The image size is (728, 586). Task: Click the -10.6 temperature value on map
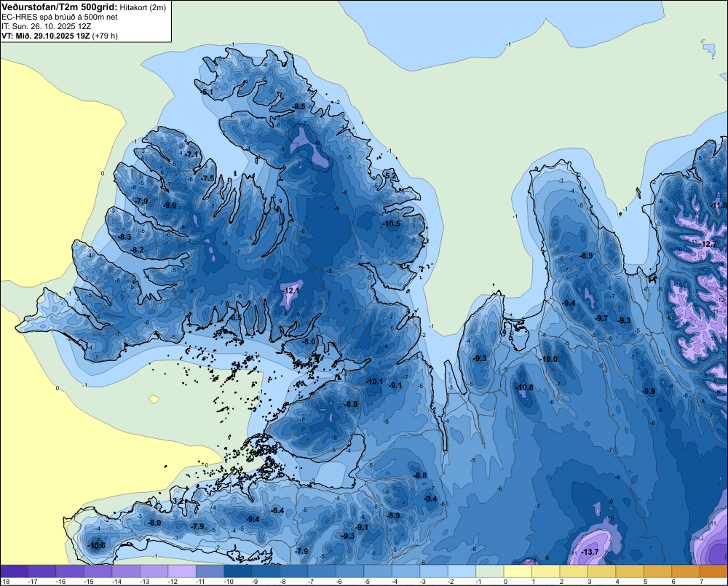[97, 546]
